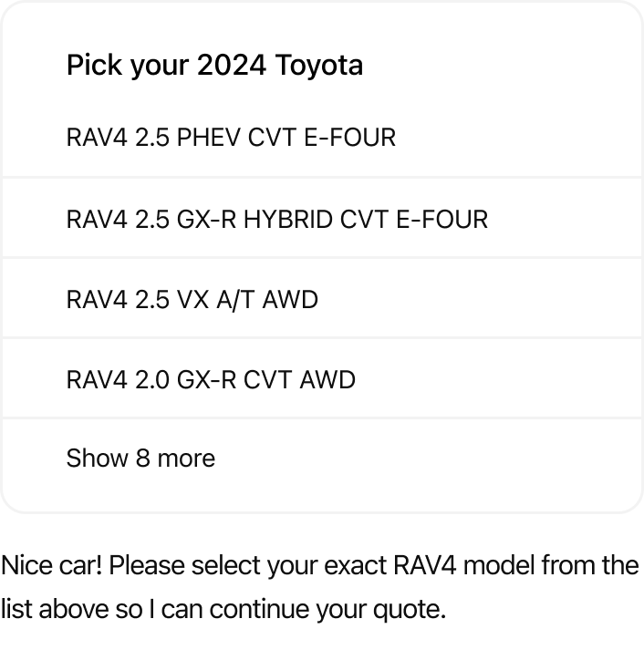Viewport: 644px width, 660px height.
Task: Choose the plug-in hybrid PHEV model
Action: [x=231, y=138]
